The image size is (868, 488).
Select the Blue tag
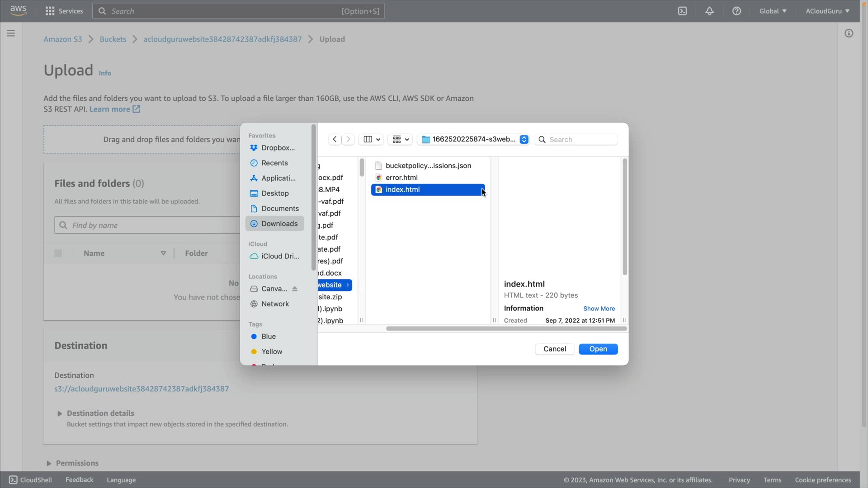[x=268, y=336]
